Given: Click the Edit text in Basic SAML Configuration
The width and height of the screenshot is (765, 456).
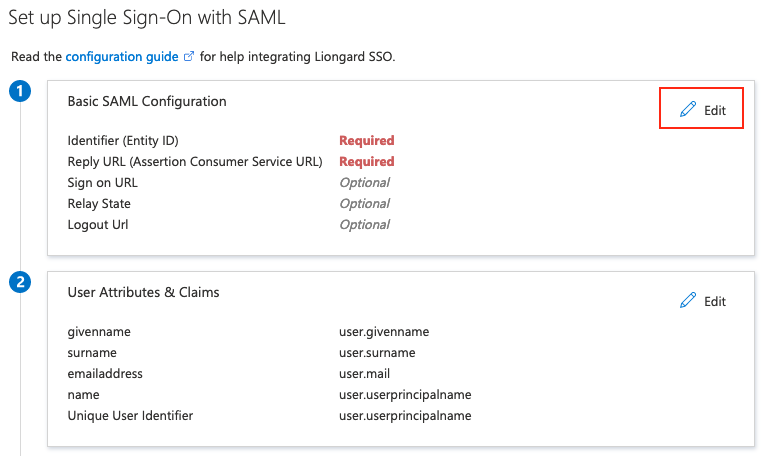Looking at the screenshot, I should (715, 110).
